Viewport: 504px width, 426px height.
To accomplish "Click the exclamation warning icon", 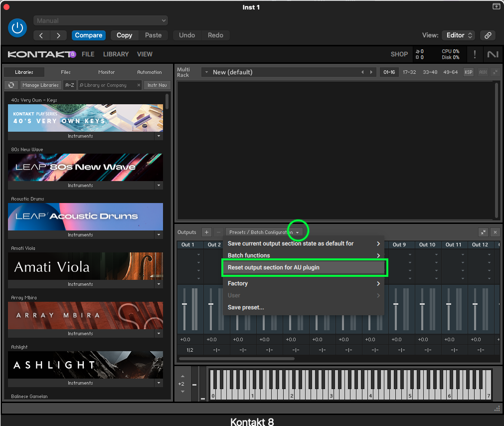I will point(475,54).
